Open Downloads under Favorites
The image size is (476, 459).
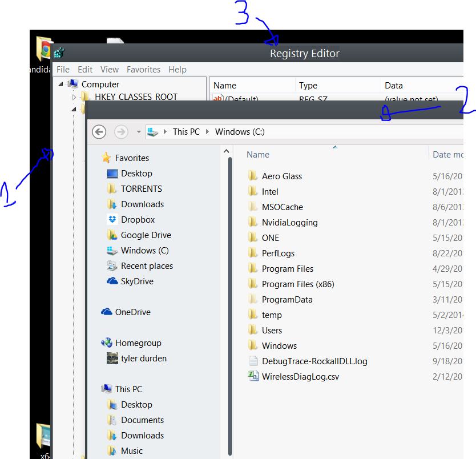point(142,204)
